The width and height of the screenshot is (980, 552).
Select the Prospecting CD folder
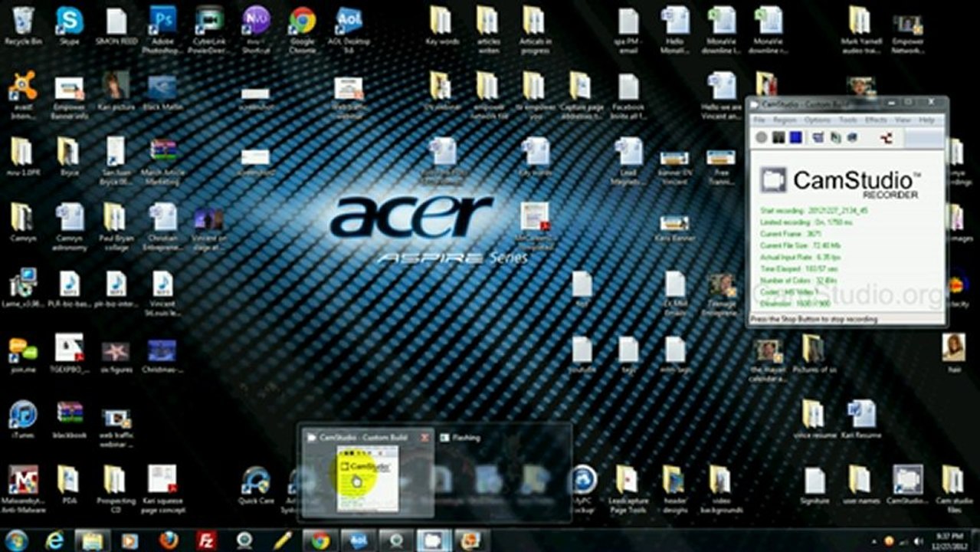pyautogui.click(x=116, y=489)
